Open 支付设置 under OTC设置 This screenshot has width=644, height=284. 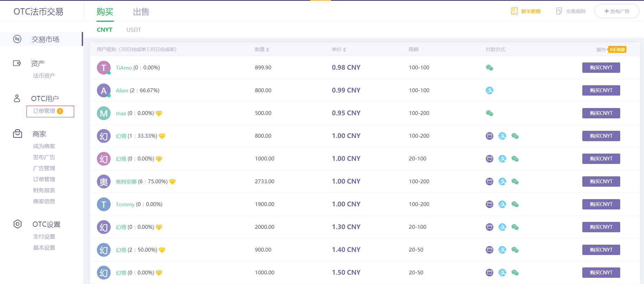tap(44, 236)
